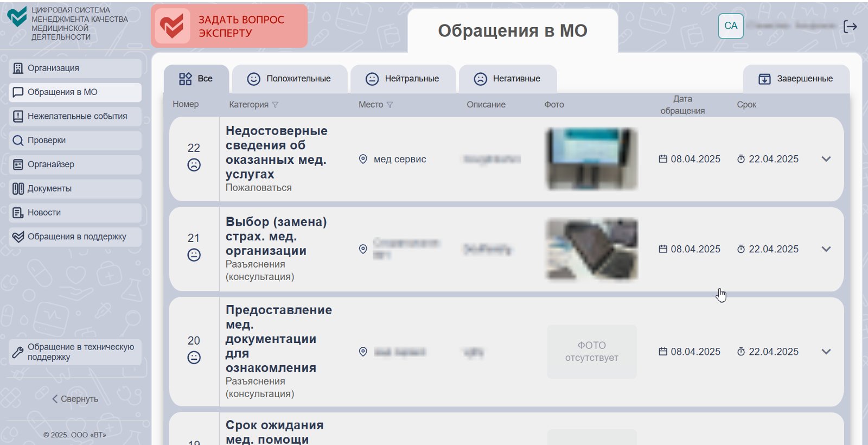Screen dimensions: 868x445
Task: Open Нежелательные события in the sidebar
Action: tap(75, 116)
